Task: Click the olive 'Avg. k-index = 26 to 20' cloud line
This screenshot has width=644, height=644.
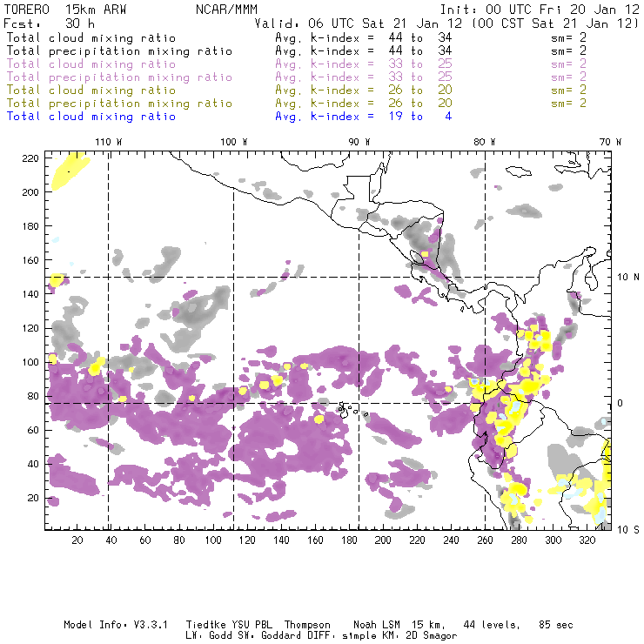Action: [364, 90]
